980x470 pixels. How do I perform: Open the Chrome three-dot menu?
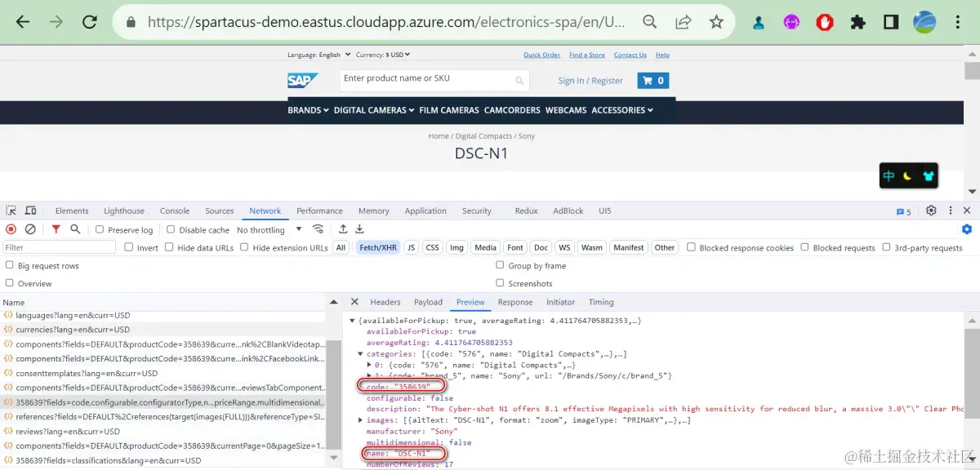[959, 23]
